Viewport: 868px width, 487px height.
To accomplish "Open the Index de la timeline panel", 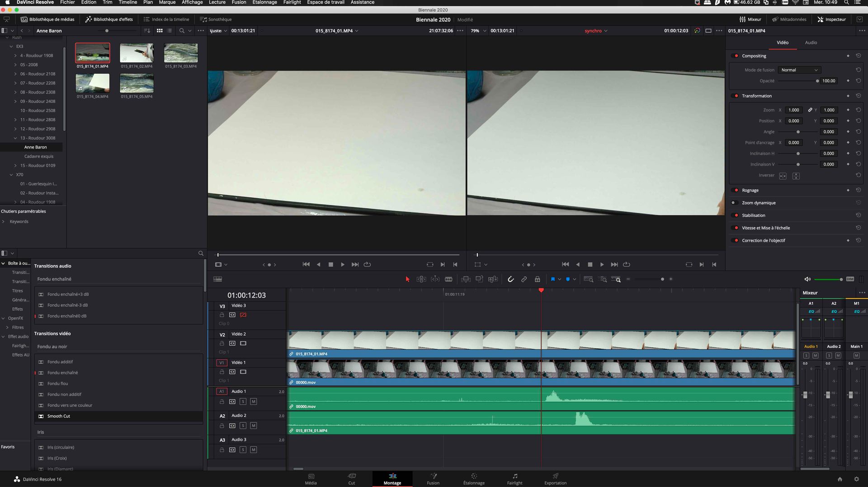I will tap(166, 19).
